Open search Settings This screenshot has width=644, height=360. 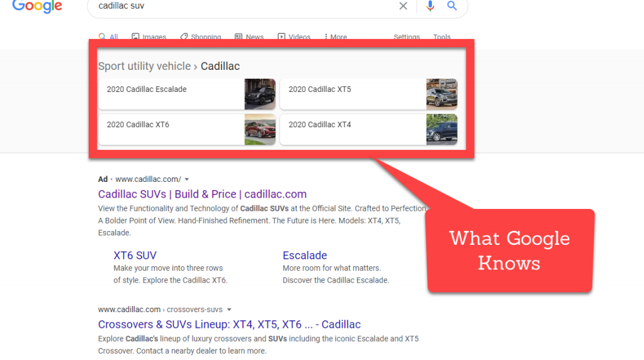tap(407, 37)
